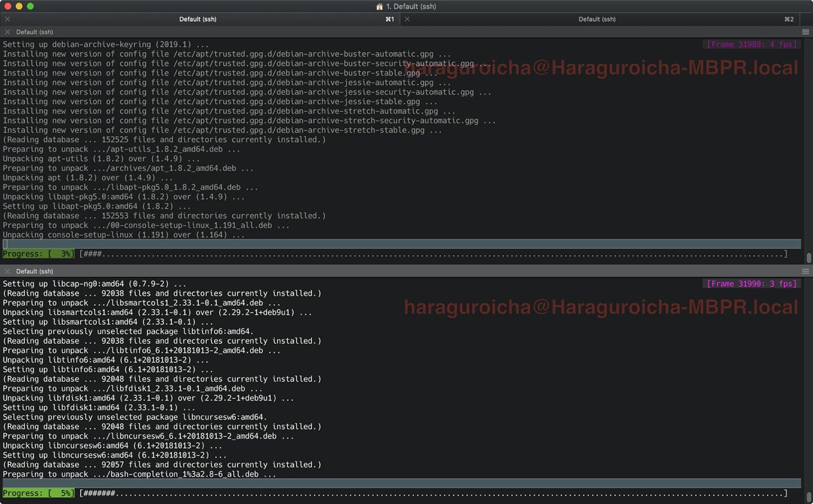Click 'Setting up libtinfo6:amd64 (6.1+20181013-2)'
The height and width of the screenshot is (504, 813).
pos(108,369)
